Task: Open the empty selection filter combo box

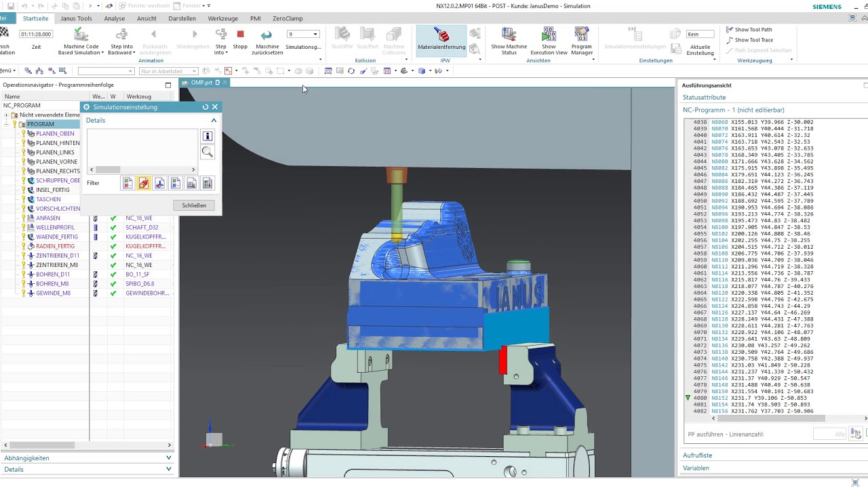Action: click(106, 71)
